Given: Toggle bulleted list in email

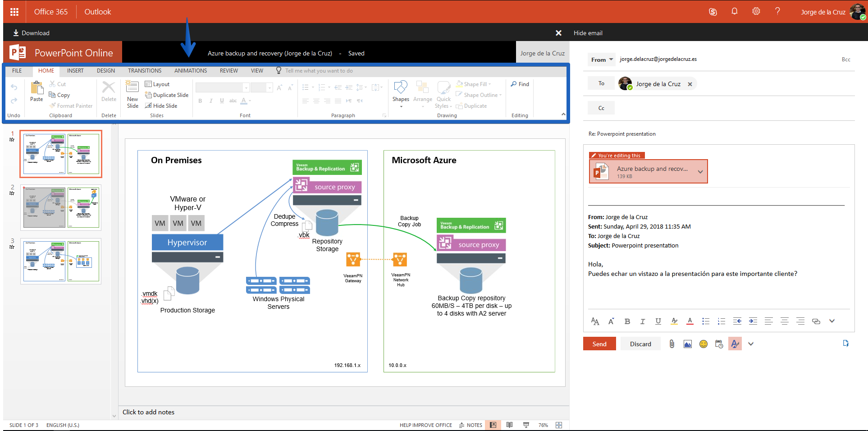Looking at the screenshot, I should pos(706,321).
